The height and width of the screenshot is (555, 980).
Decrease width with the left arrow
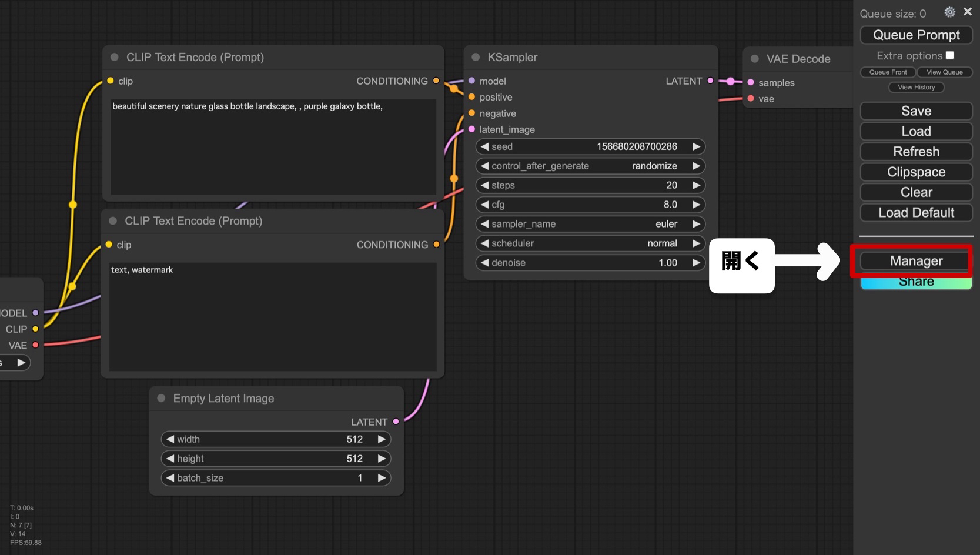170,439
